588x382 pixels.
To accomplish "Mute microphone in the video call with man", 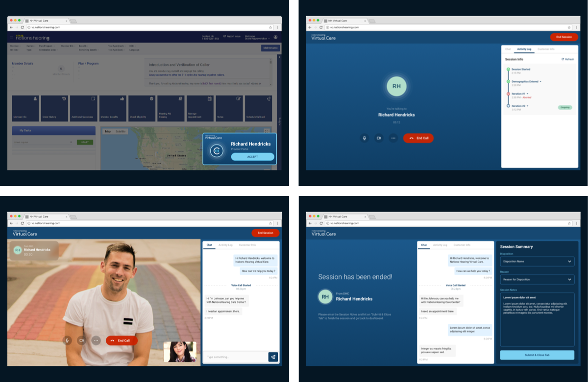I will [67, 340].
